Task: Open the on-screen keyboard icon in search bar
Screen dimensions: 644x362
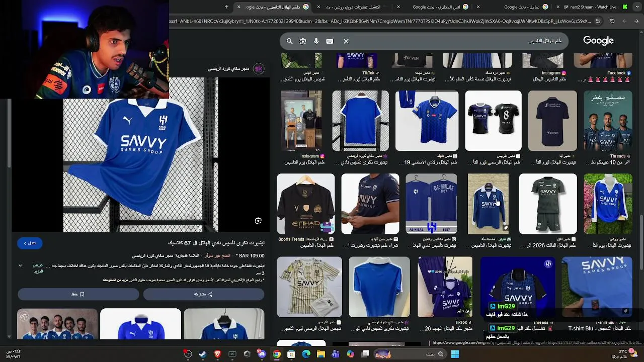Action: (x=330, y=41)
